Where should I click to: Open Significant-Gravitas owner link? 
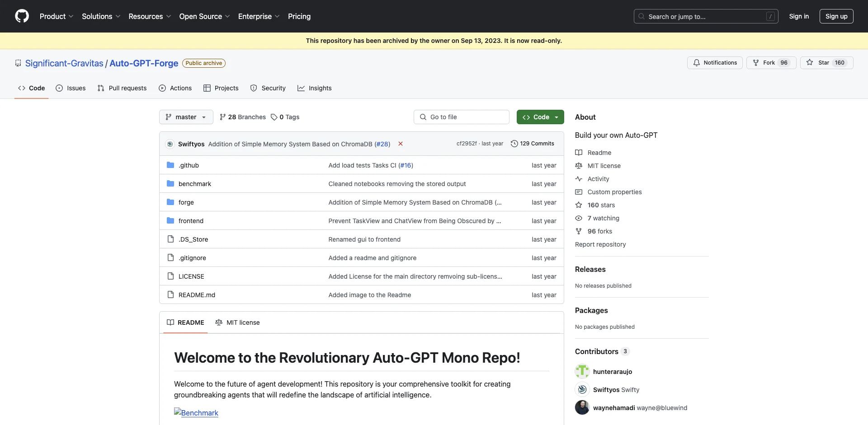click(x=64, y=63)
